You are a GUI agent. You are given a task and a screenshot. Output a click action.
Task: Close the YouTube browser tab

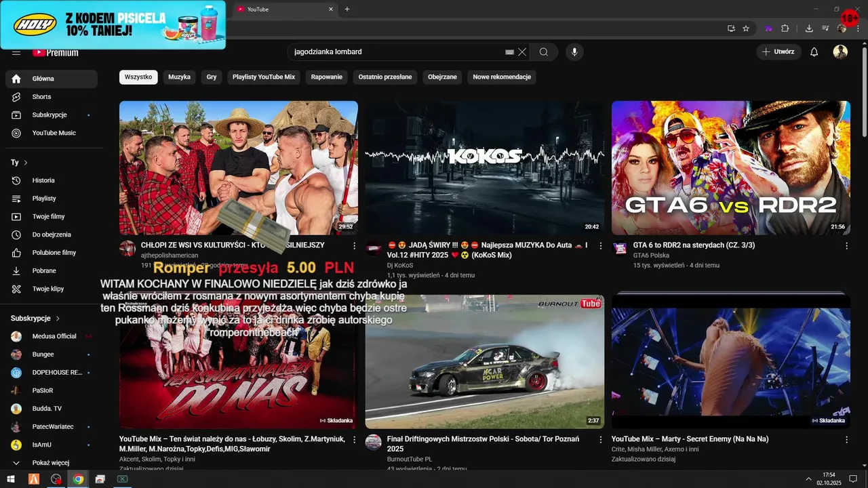point(331,9)
